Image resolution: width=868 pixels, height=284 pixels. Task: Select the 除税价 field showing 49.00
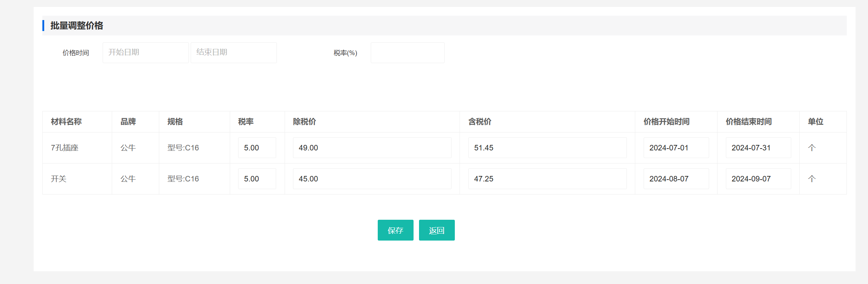pyautogui.click(x=372, y=148)
